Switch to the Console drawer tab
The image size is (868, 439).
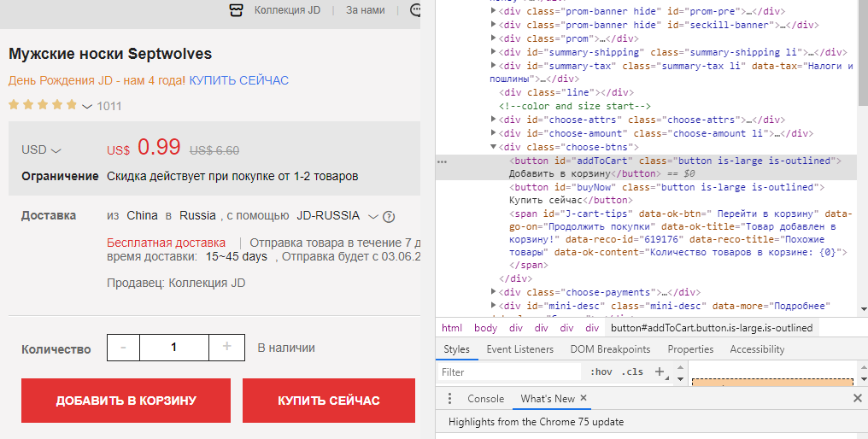tap(485, 399)
